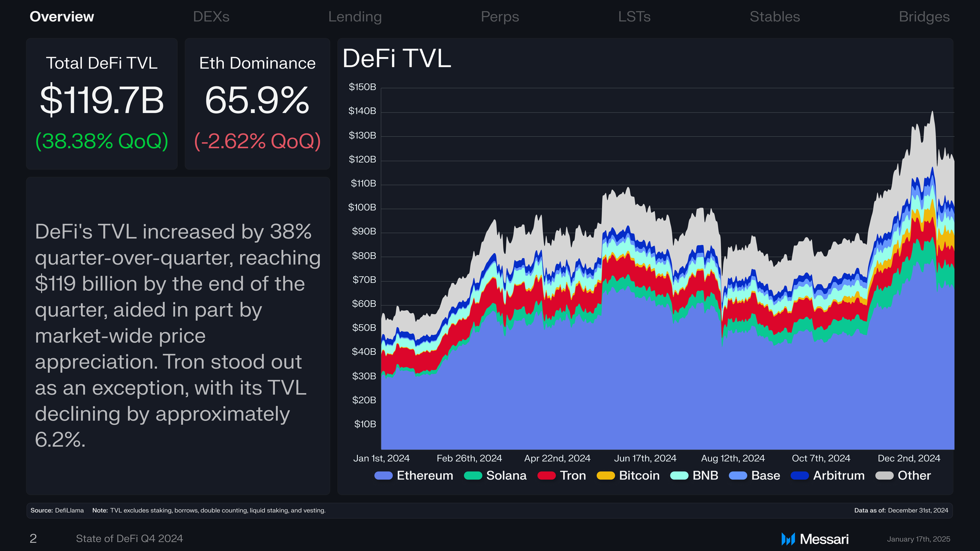Image resolution: width=980 pixels, height=551 pixels.
Task: Click the Solana legend color swatch
Action: pyautogui.click(x=473, y=476)
